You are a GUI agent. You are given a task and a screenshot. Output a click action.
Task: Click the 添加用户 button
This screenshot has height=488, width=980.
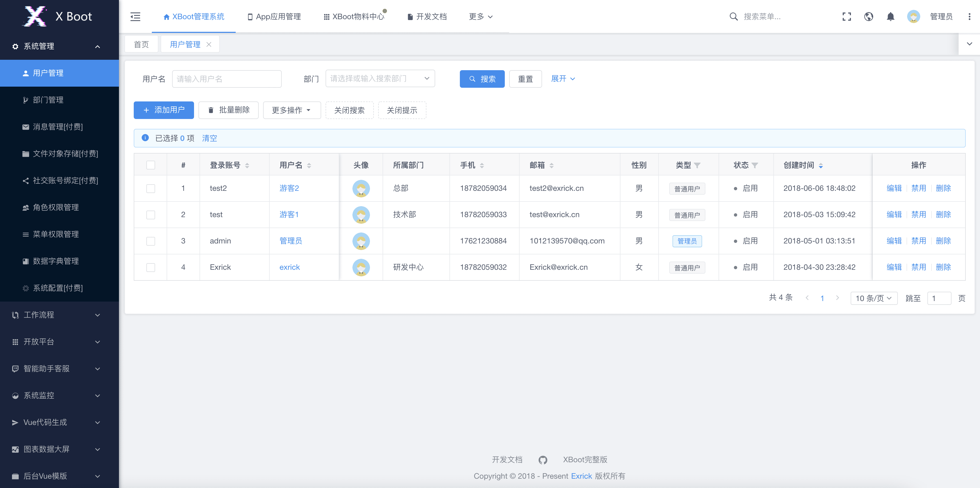coord(164,110)
